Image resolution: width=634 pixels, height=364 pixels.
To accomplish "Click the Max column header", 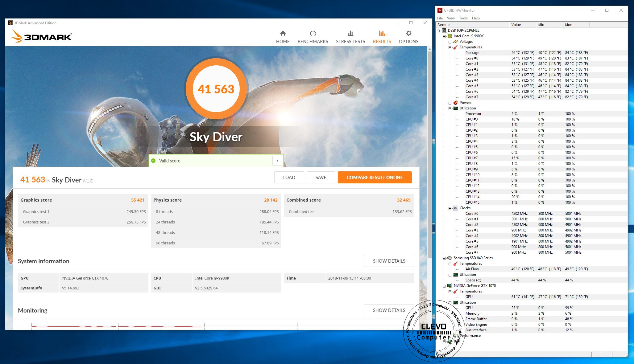I will tap(576, 25).
